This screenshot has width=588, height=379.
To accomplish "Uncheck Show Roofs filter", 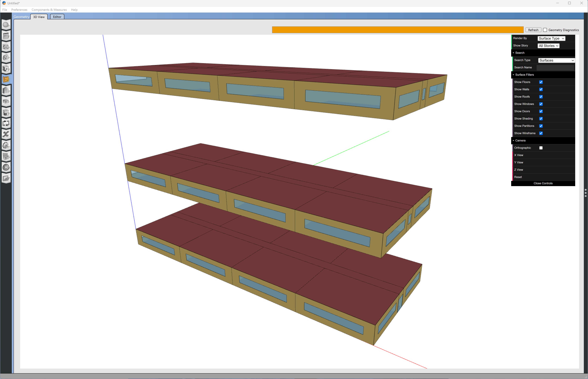I will (x=541, y=97).
